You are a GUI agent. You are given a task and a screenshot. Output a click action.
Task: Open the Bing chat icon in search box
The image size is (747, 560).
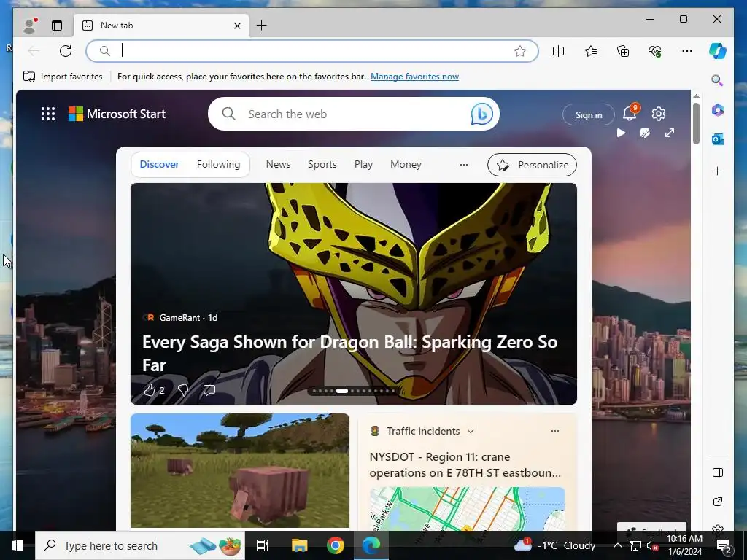[x=481, y=114]
